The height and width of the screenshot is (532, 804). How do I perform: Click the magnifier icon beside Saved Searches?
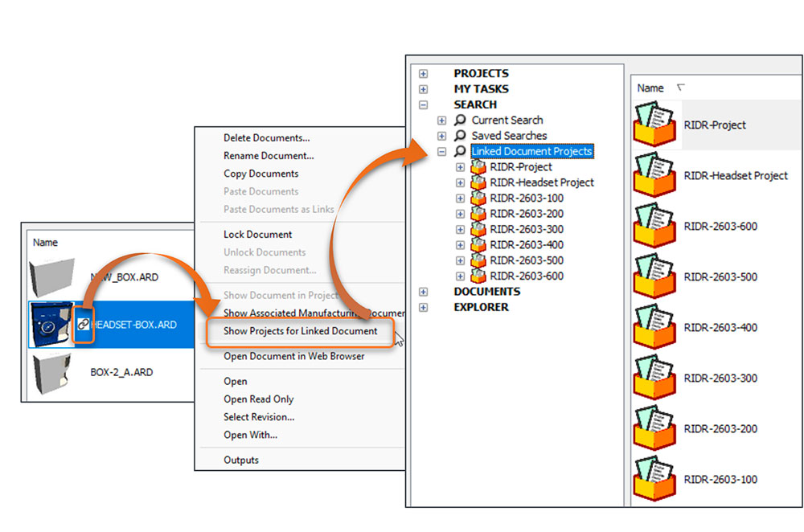pyautogui.click(x=461, y=136)
